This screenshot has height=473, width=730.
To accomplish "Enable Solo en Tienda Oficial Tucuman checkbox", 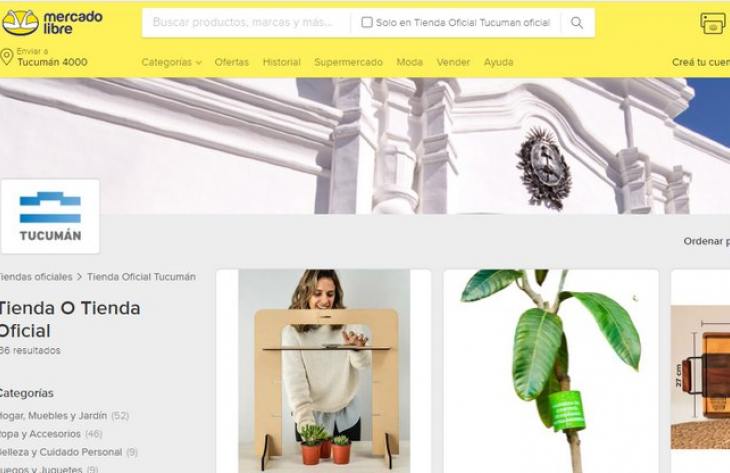I will (x=367, y=22).
